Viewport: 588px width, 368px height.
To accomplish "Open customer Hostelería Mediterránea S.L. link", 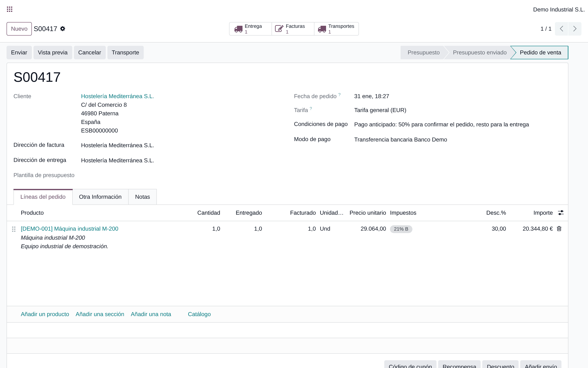I will click(x=118, y=96).
